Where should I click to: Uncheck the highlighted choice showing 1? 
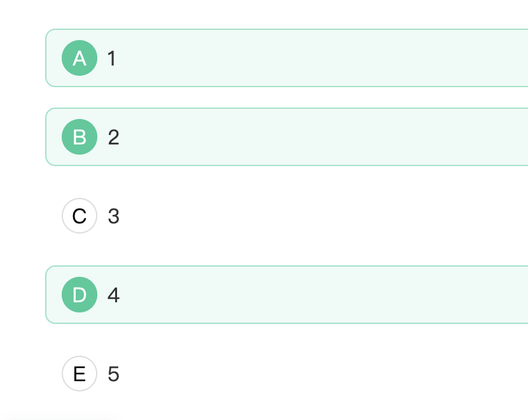coord(286,58)
